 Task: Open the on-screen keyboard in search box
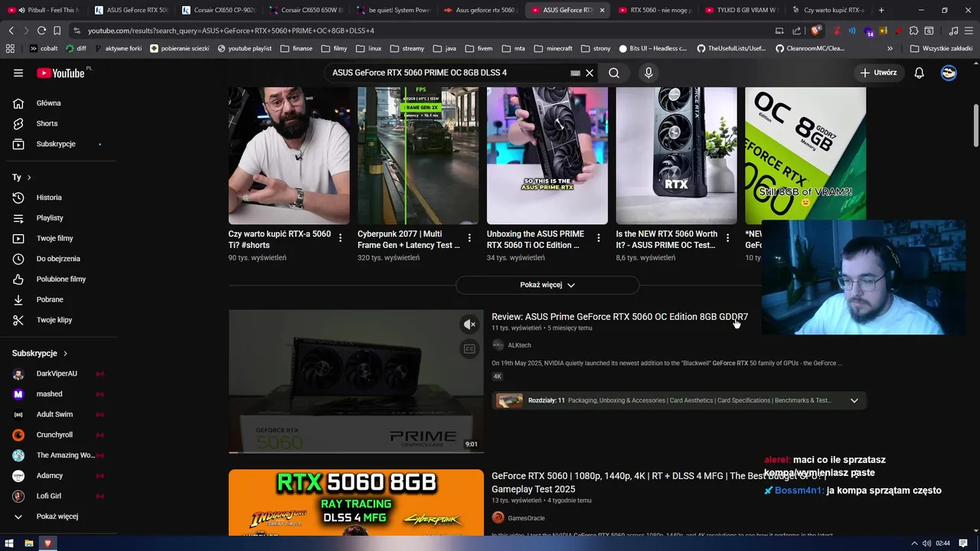575,73
